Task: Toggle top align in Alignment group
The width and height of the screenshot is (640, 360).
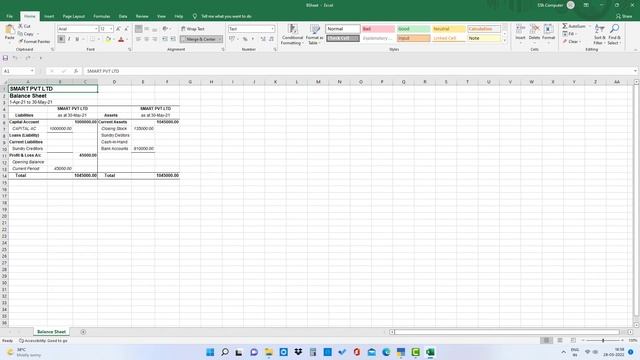Action: [139, 29]
